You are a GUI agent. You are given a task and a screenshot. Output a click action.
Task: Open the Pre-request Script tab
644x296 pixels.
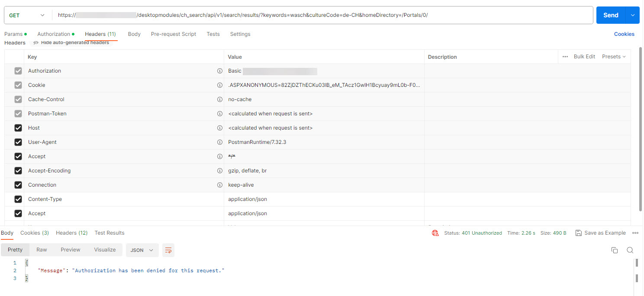(174, 34)
